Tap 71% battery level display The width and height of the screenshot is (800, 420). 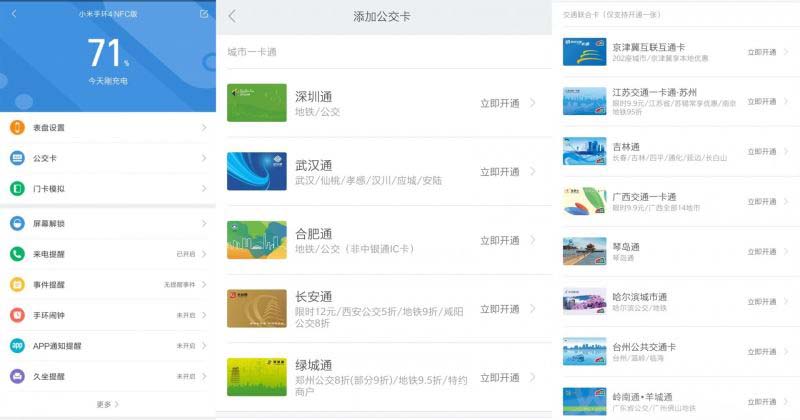(x=108, y=53)
